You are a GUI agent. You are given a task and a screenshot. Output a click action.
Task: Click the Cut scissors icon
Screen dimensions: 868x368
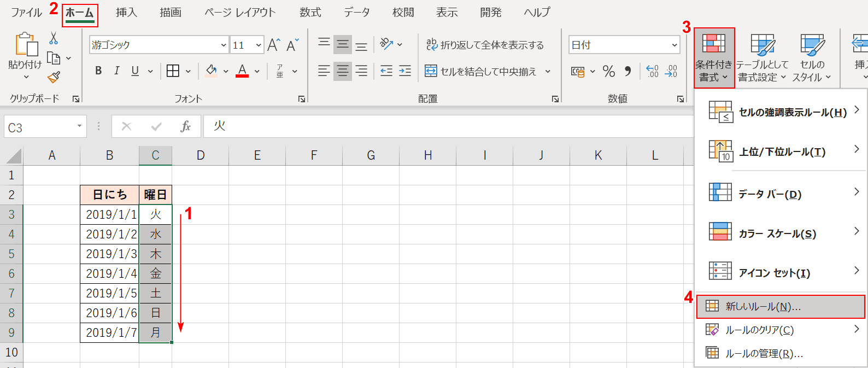tap(54, 38)
